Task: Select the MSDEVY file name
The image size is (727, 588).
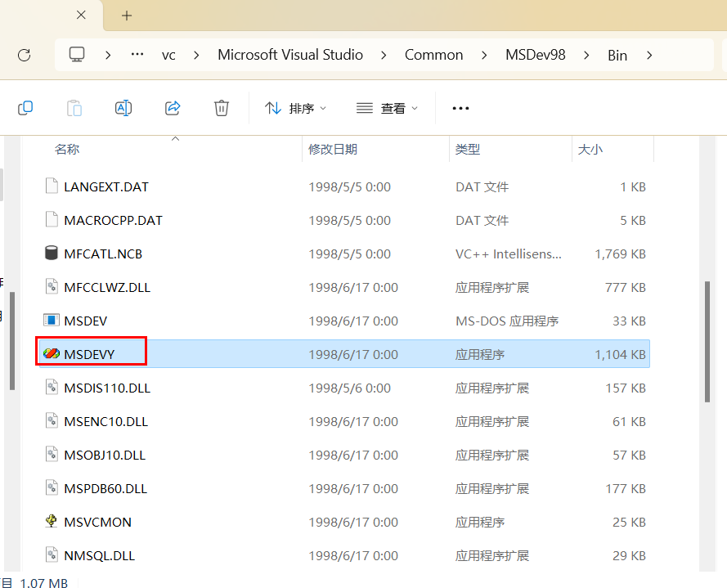Action: [89, 354]
